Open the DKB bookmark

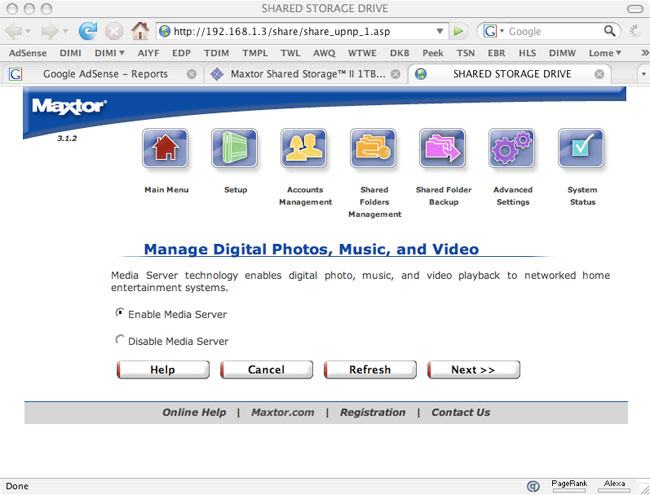[400, 53]
